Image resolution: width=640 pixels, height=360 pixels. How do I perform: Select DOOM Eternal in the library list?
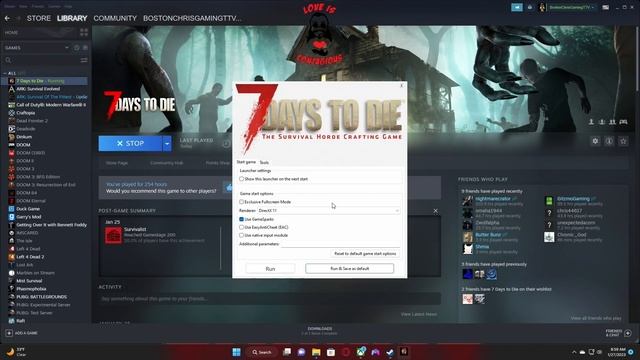coord(31,201)
